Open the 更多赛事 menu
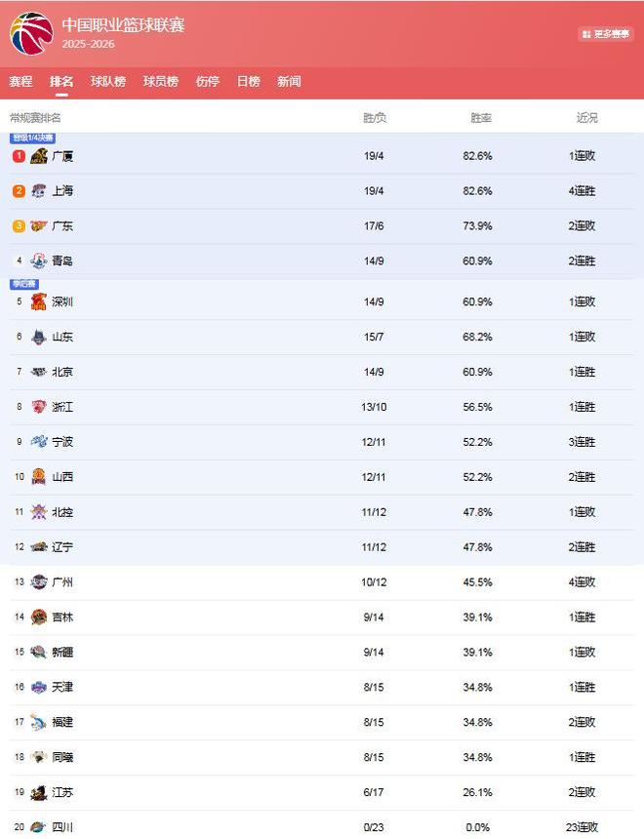 point(606,34)
